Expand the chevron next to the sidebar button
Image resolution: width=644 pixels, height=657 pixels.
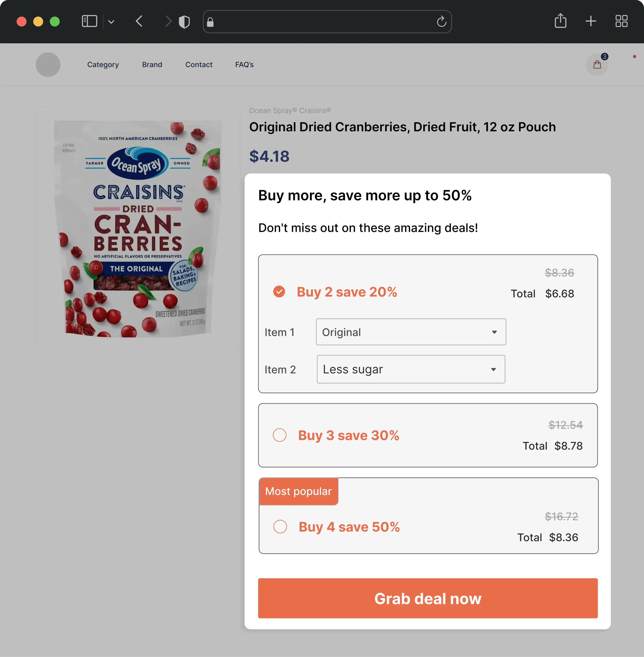click(111, 22)
